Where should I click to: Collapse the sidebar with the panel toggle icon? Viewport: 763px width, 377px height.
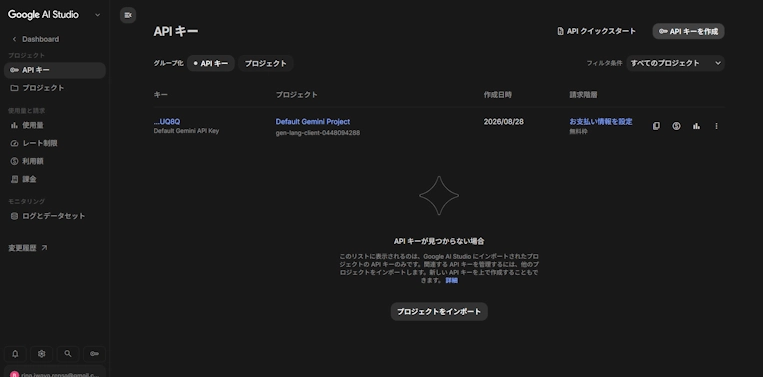point(128,15)
